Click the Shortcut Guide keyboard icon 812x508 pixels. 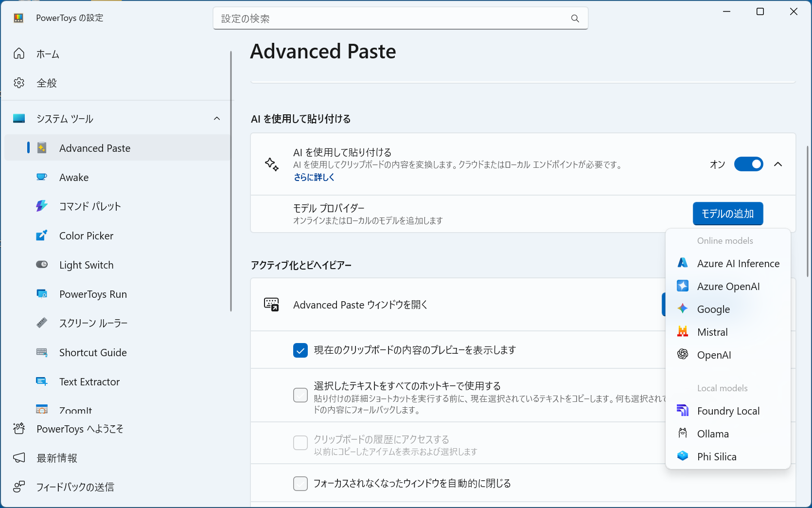click(x=42, y=352)
